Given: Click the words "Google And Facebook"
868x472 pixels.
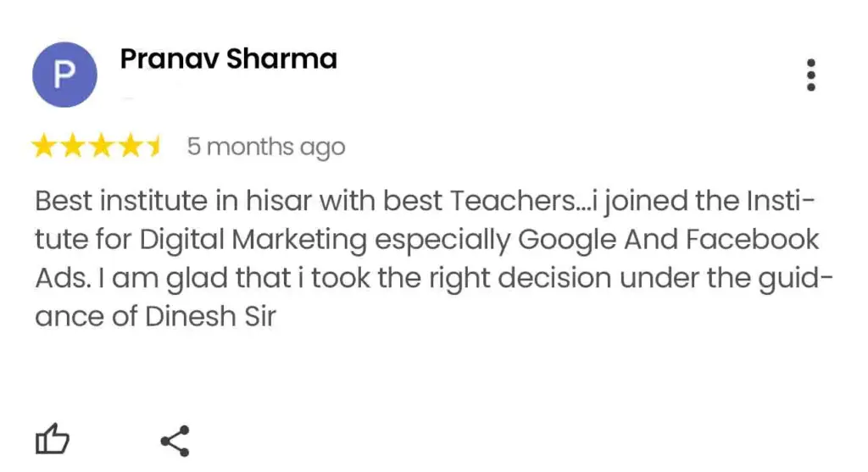Looking at the screenshot, I should tap(669, 241).
